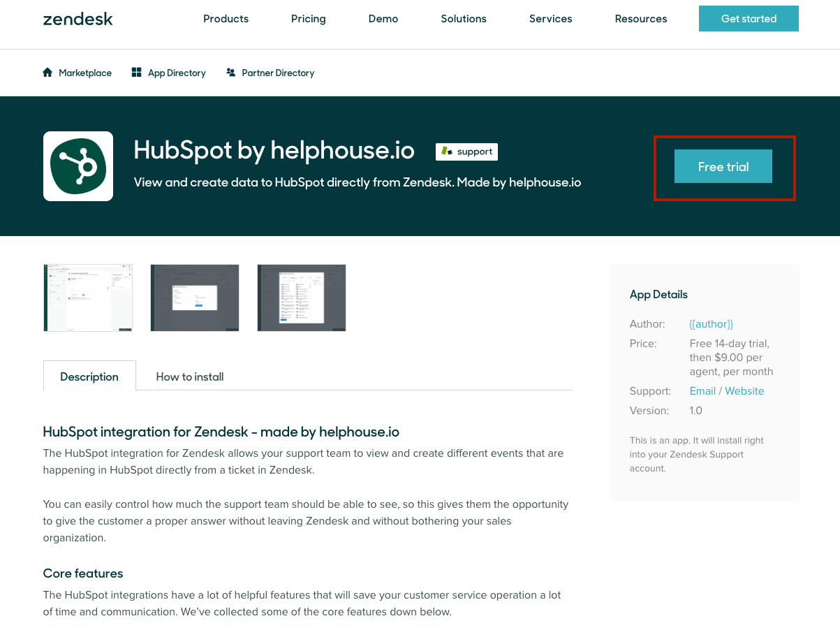840x630 pixels.
Task: Click the "Core features" heading
Action: coord(83,573)
